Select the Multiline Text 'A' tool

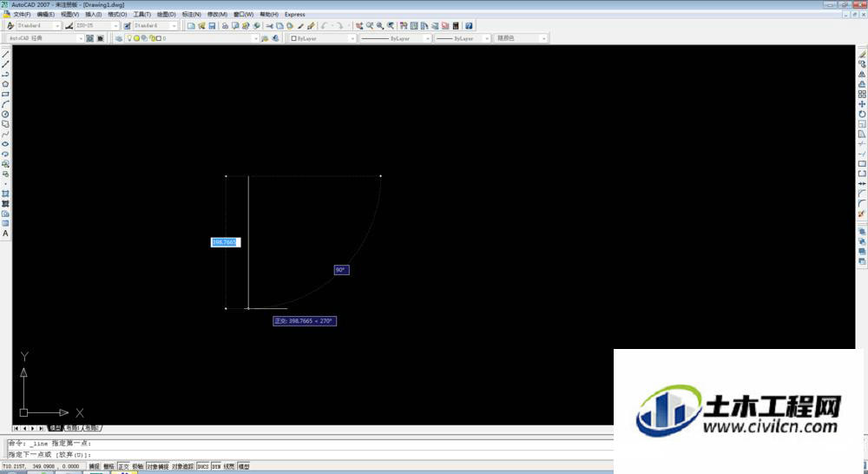pos(5,234)
